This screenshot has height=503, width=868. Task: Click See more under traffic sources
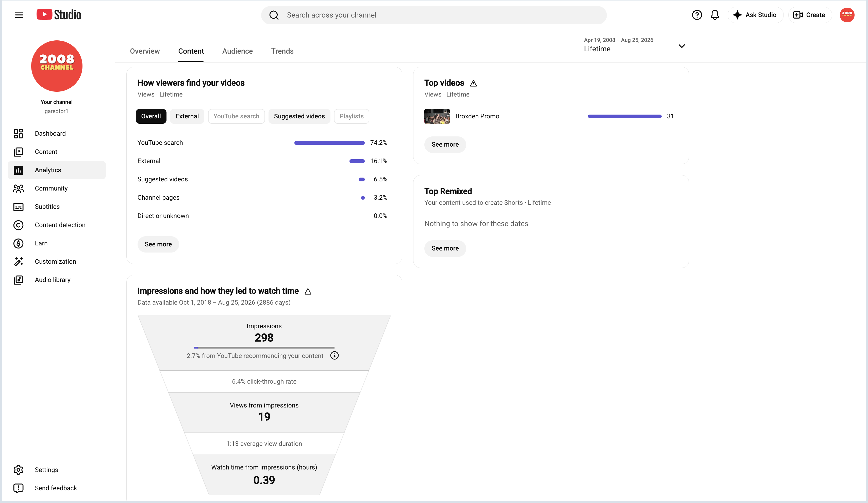(x=158, y=244)
